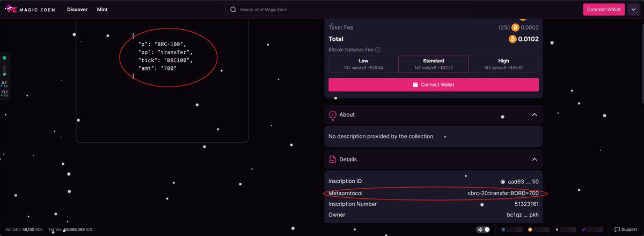This screenshot has width=644, height=236.
Task: Collapse the Details section chevron
Action: click(x=534, y=160)
